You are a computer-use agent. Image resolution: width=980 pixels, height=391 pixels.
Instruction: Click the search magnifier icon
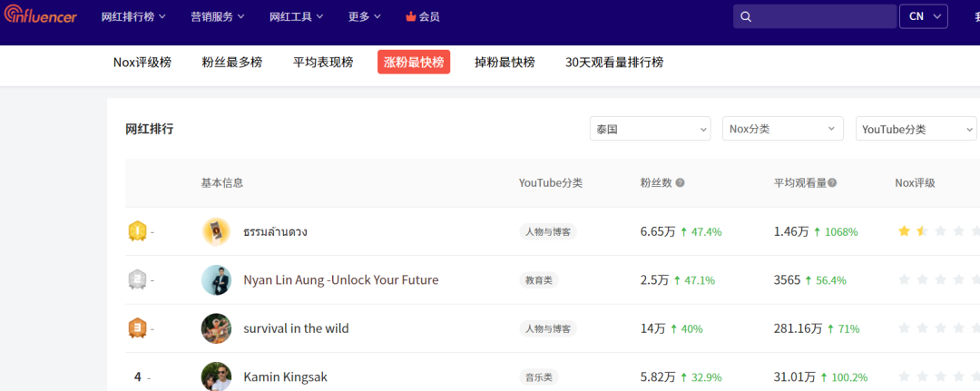coord(746,16)
